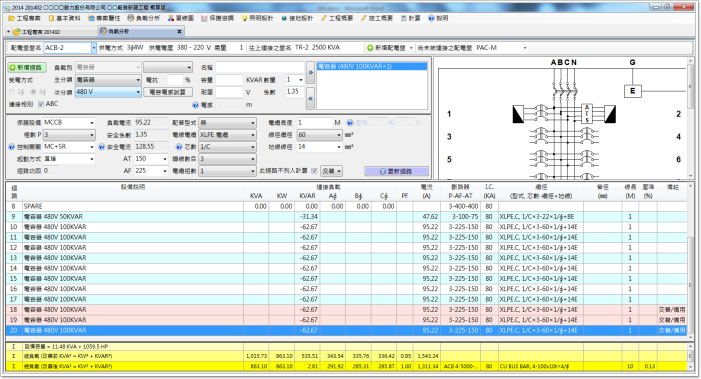Open the MCCB protection device dropdown
The image size is (701, 379).
(92, 123)
